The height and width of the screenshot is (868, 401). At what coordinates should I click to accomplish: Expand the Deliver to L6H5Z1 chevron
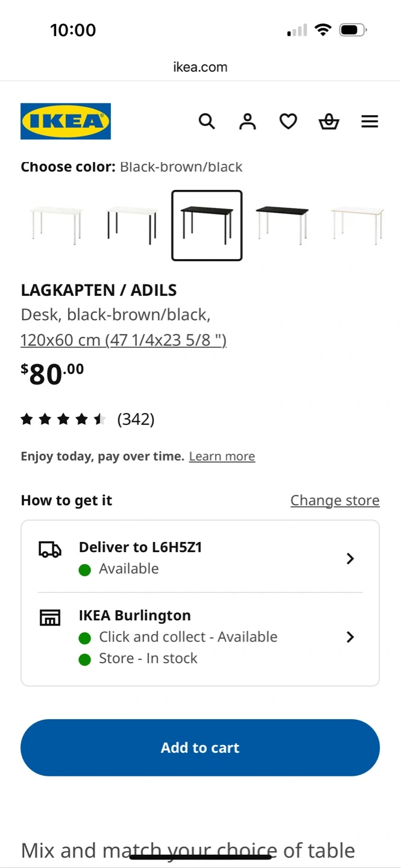[350, 559]
